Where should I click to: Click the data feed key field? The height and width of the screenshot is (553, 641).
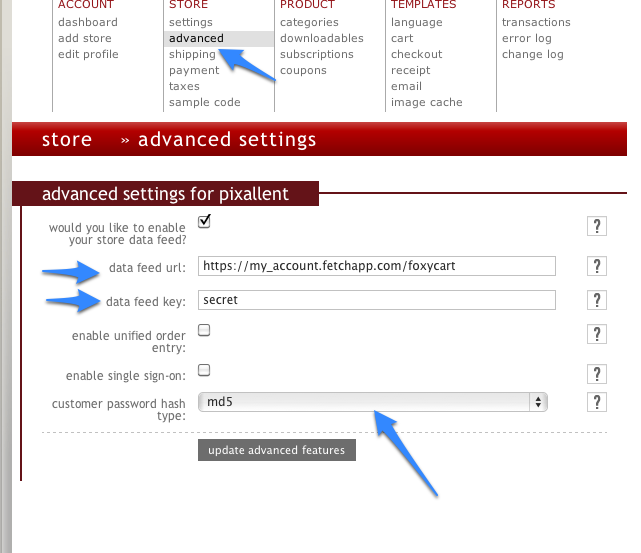pyautogui.click(x=377, y=300)
